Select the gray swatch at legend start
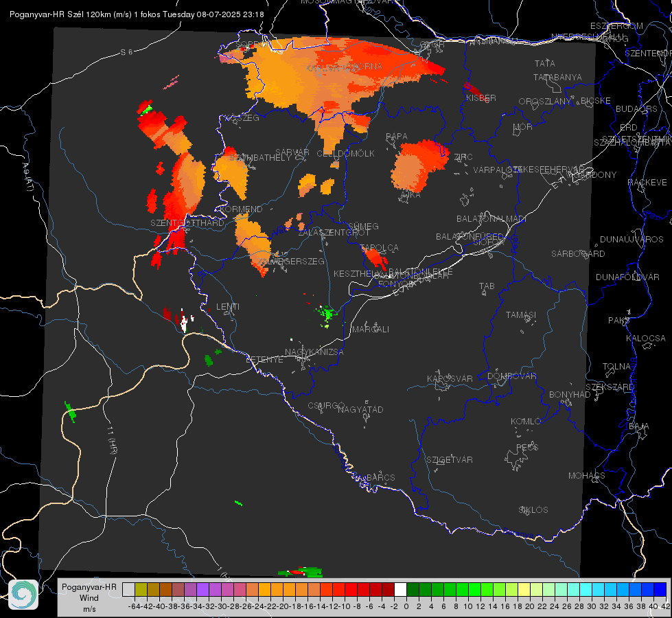The width and height of the screenshot is (672, 618). coord(128,589)
